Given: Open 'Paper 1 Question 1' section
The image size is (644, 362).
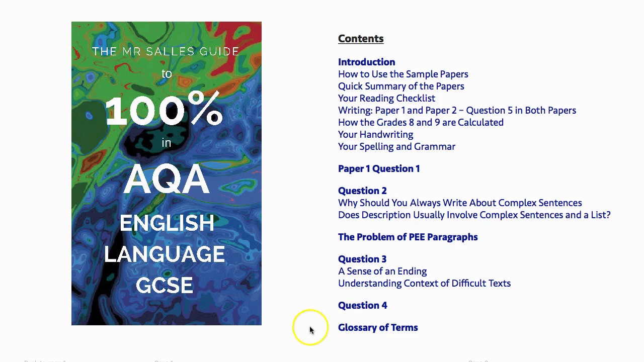Looking at the screenshot, I should 379,168.
